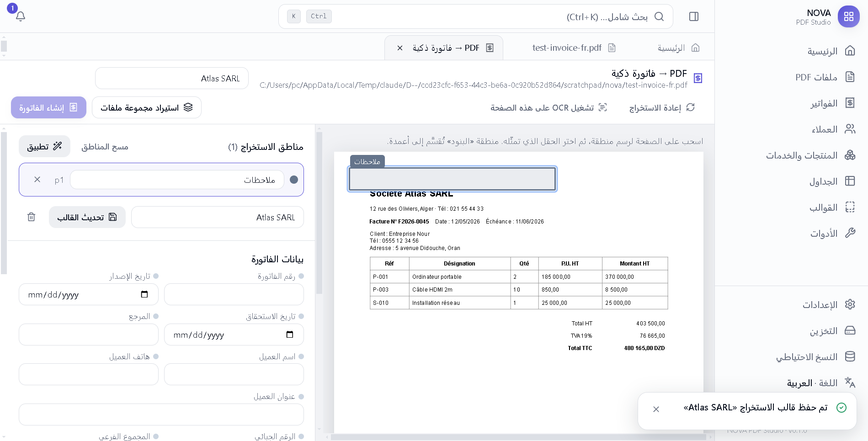Open the calendar for تاريخ الاستحقاق
Viewport: 868px width, 441px height.
click(x=290, y=335)
